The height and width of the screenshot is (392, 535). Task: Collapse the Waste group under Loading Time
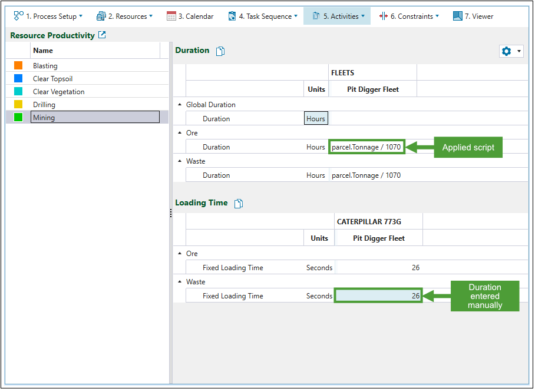[x=180, y=282]
